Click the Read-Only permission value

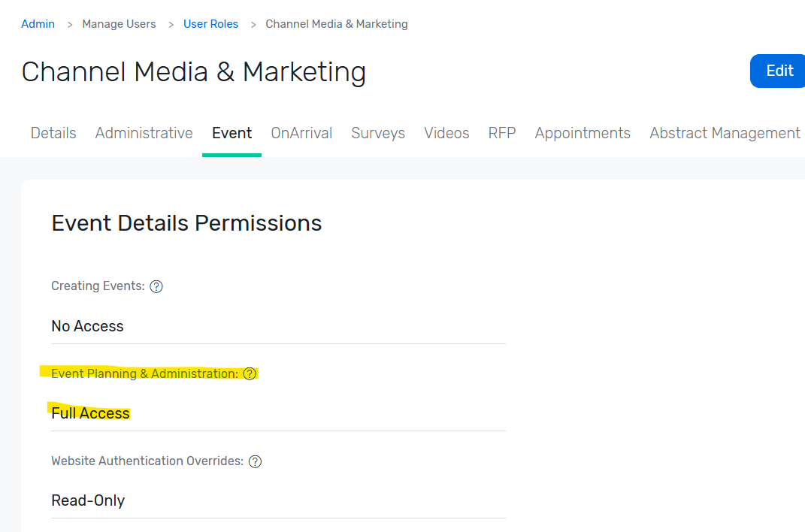(x=88, y=500)
